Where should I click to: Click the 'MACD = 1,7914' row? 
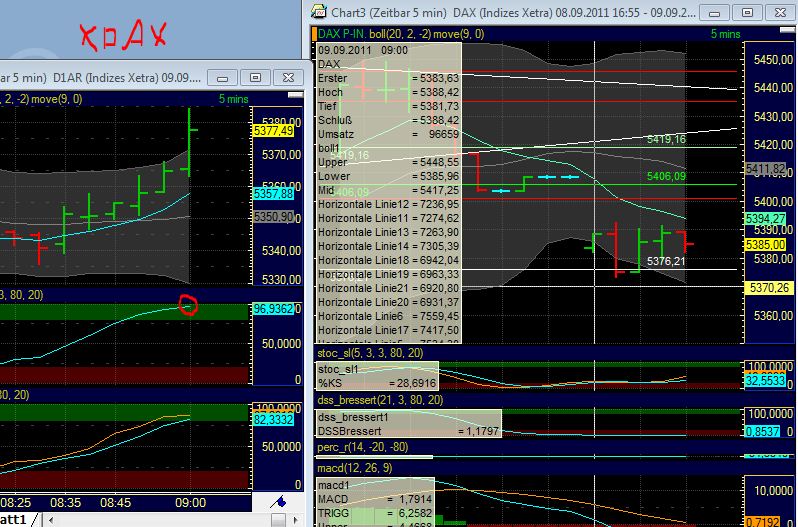[x=376, y=499]
